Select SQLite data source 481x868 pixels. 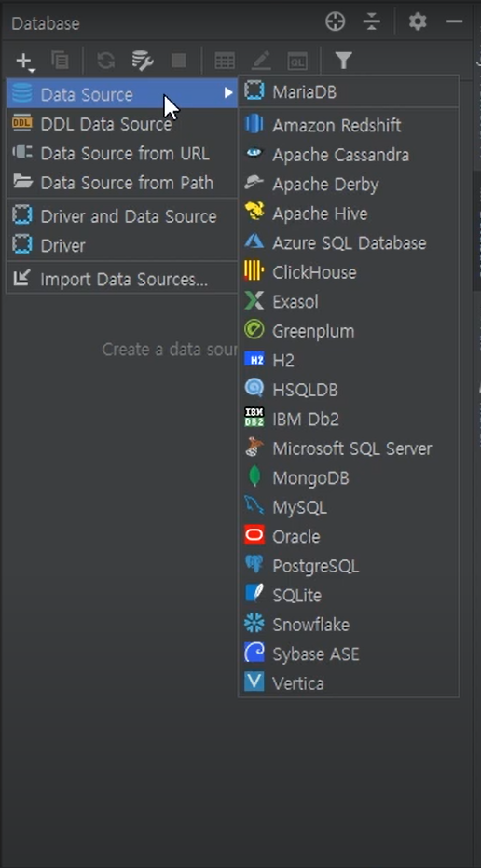click(348, 595)
